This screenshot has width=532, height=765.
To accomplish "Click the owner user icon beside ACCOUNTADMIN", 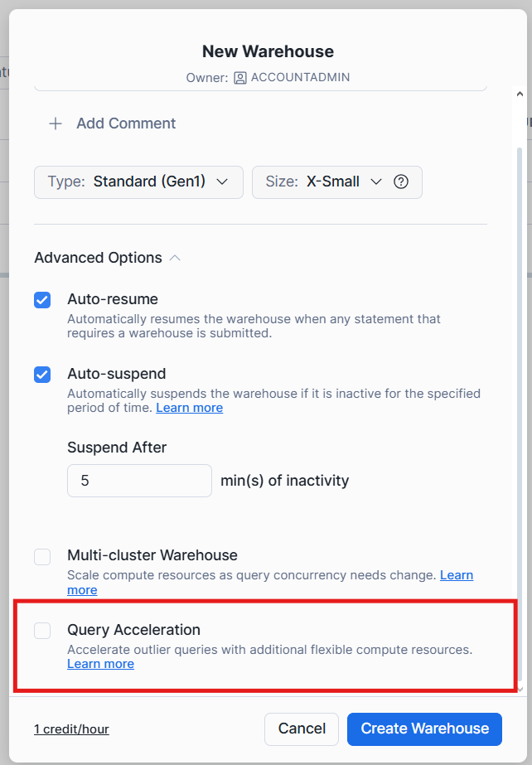I will tap(240, 77).
